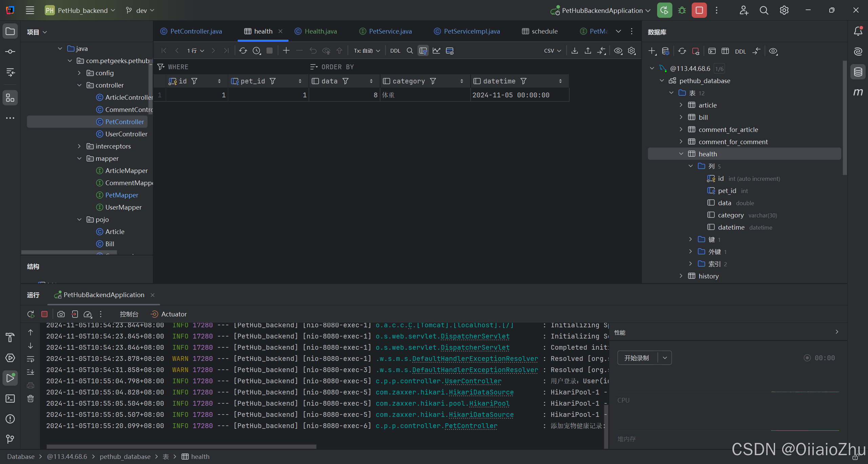
Task: Click the 开始录制 button
Action: 637,358
